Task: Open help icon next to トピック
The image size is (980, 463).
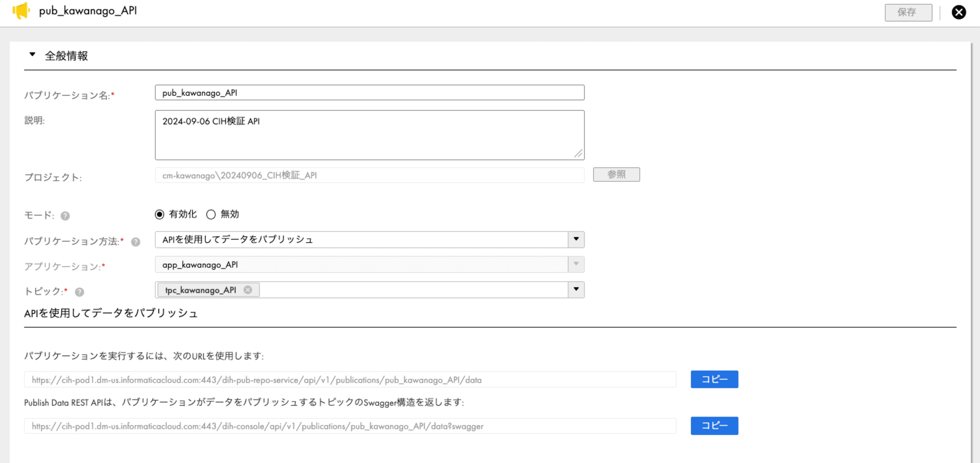Action: (79, 292)
